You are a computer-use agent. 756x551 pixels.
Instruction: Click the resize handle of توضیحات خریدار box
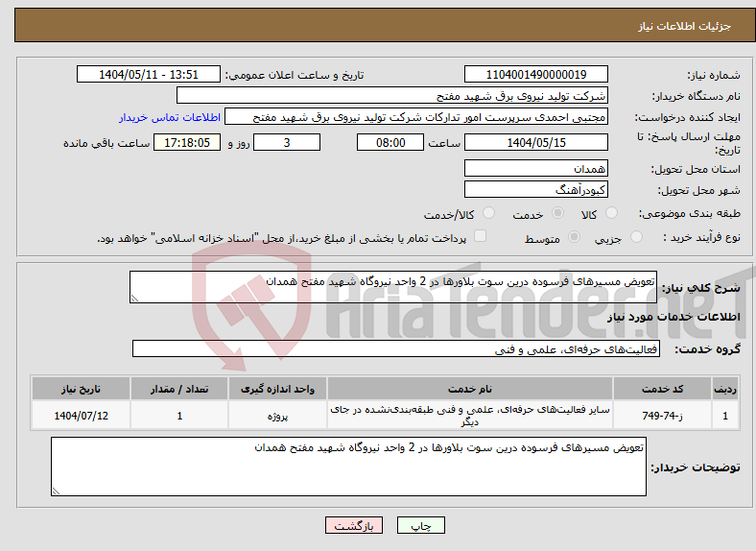[56, 491]
